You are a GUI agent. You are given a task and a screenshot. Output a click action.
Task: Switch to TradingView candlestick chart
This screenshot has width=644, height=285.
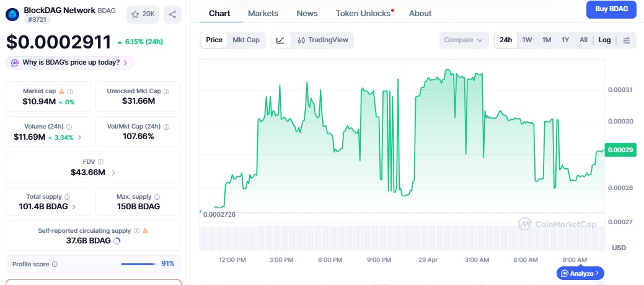click(x=322, y=40)
